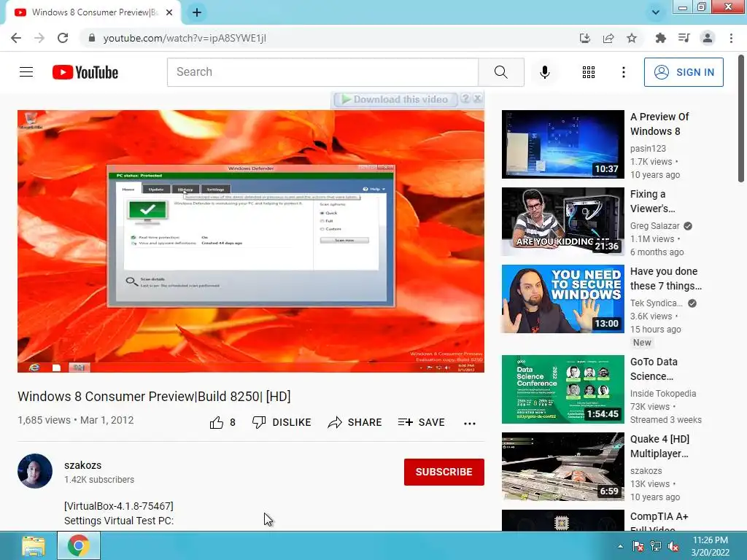The width and height of the screenshot is (747, 560).
Task: Bookmark this page with the star icon
Action: (632, 38)
